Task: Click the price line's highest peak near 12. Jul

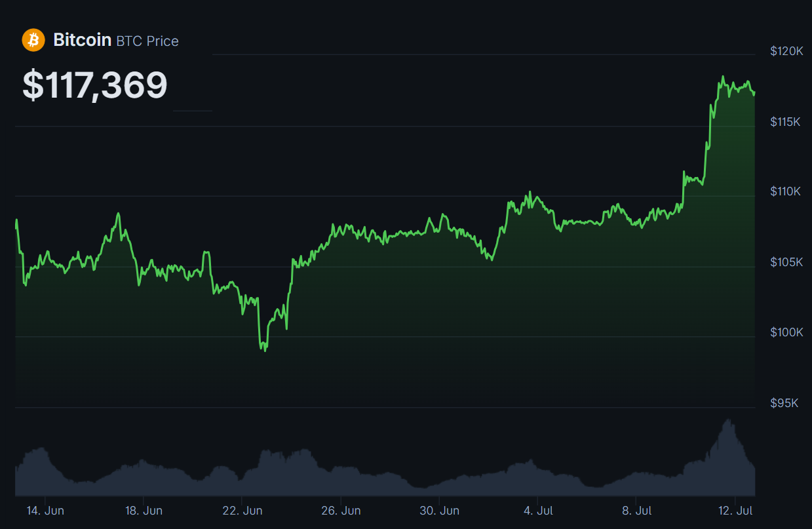Action: coord(723,77)
